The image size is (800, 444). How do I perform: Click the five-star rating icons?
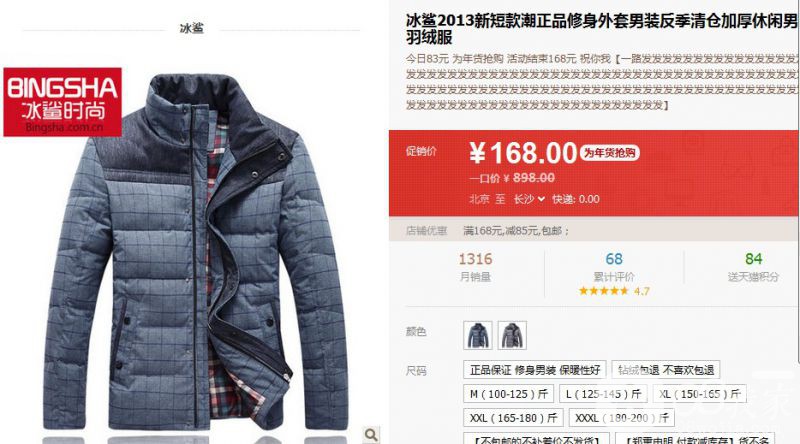[604, 291]
